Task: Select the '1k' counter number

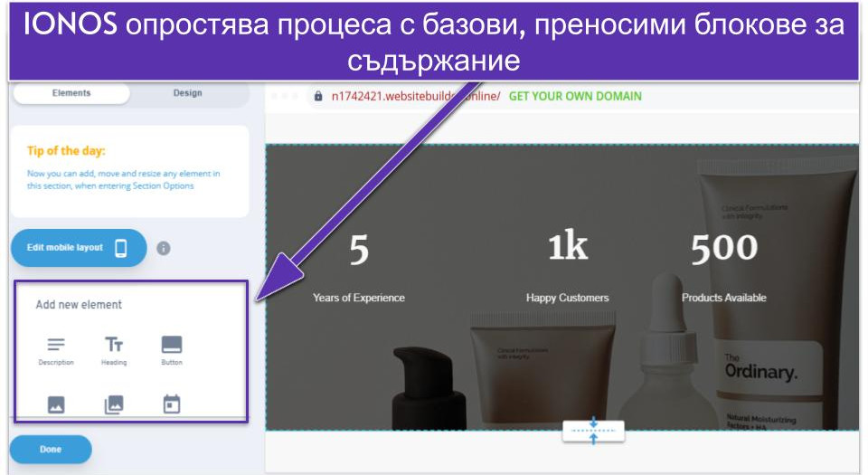Action: [568, 246]
